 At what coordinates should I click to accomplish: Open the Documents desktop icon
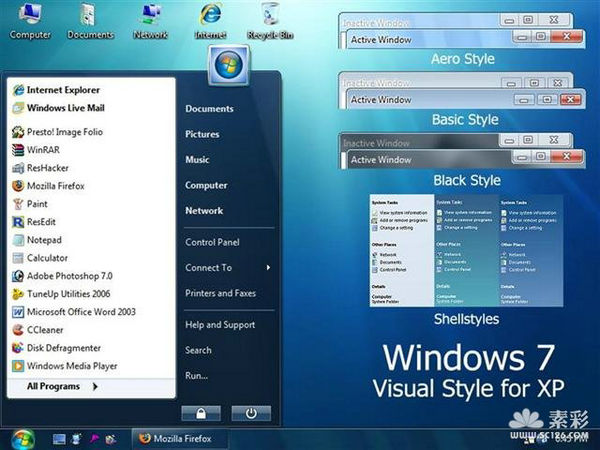coord(90,21)
